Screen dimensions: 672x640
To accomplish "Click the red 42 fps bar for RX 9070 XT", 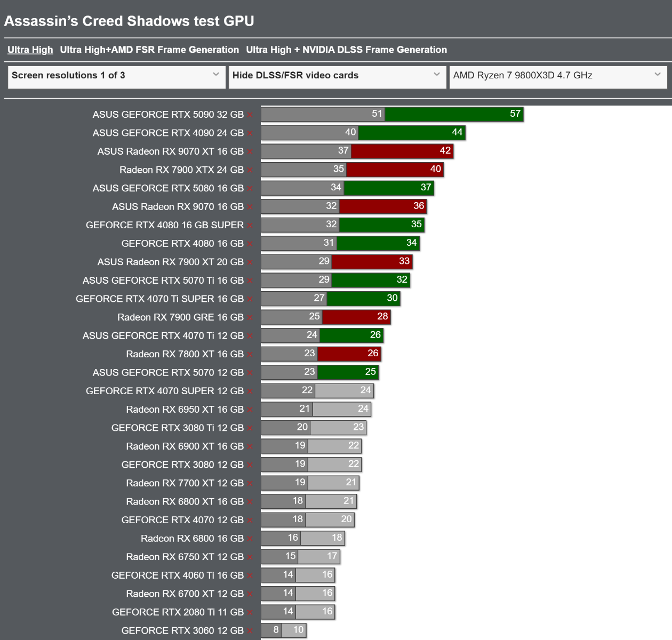I will tap(402, 151).
